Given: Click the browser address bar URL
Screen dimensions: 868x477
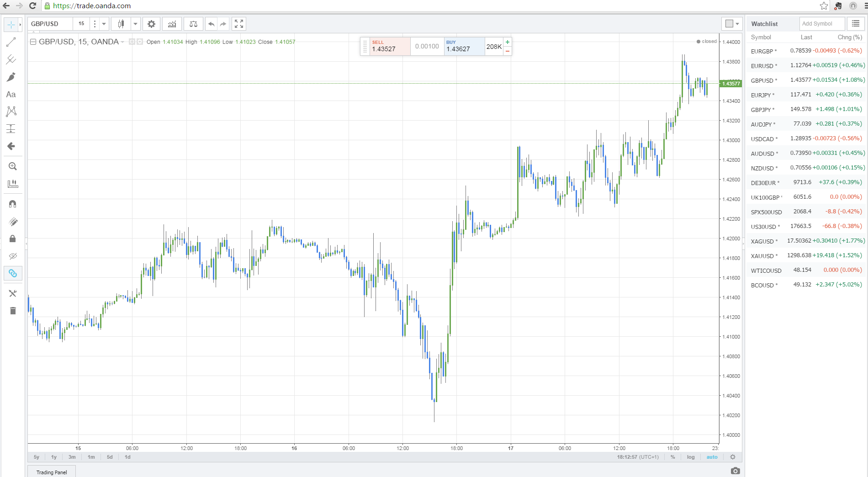Looking at the screenshot, I should tap(92, 6).
